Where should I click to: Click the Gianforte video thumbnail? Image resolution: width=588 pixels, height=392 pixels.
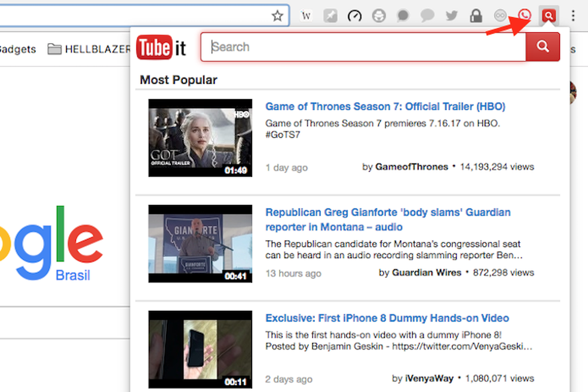pyautogui.click(x=200, y=243)
